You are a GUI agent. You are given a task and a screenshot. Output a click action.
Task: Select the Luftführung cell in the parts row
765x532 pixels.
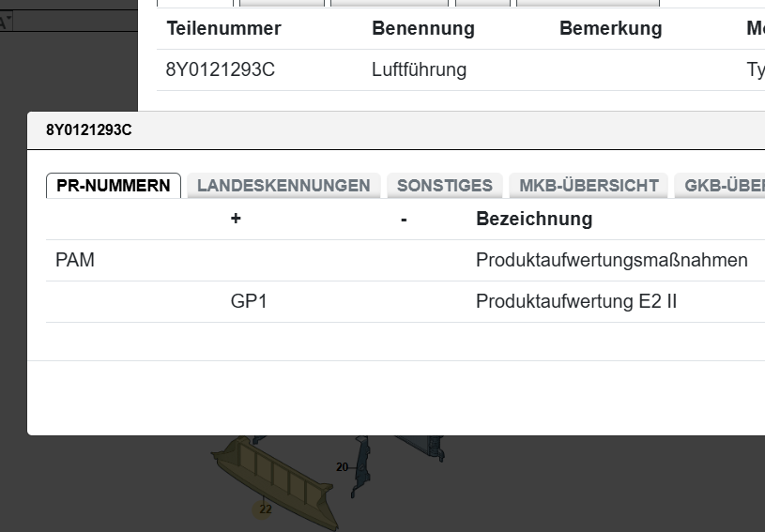(x=419, y=70)
